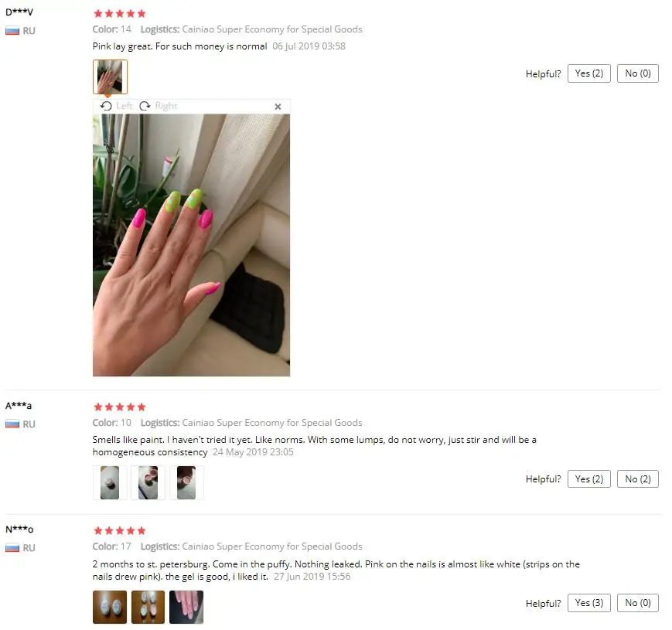The height and width of the screenshot is (630, 672).
Task: Vote No (2) on A***a's review
Action: pyautogui.click(x=638, y=478)
